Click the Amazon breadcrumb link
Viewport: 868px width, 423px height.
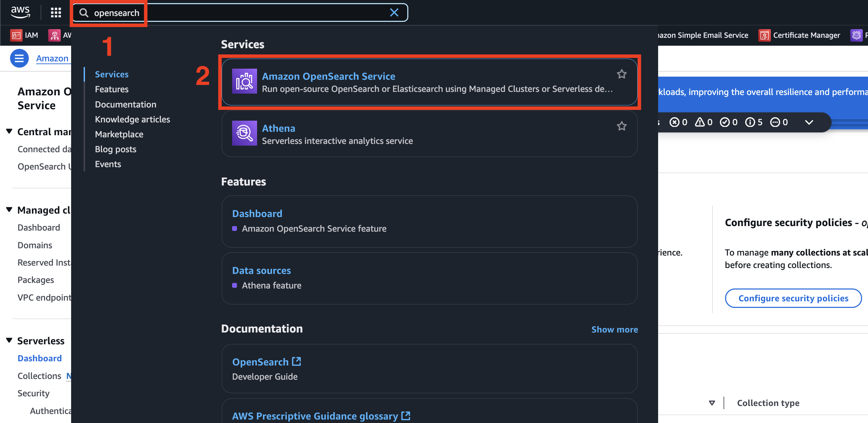click(52, 58)
